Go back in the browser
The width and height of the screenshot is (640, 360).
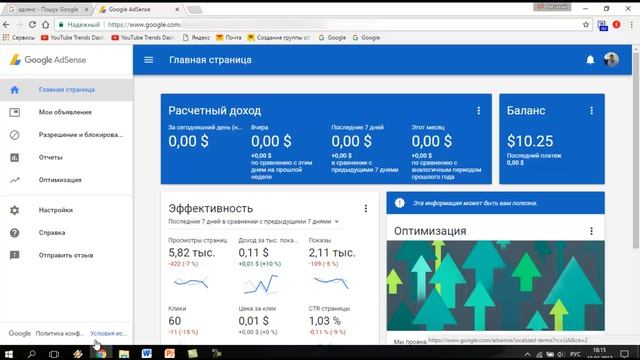[x=6, y=24]
